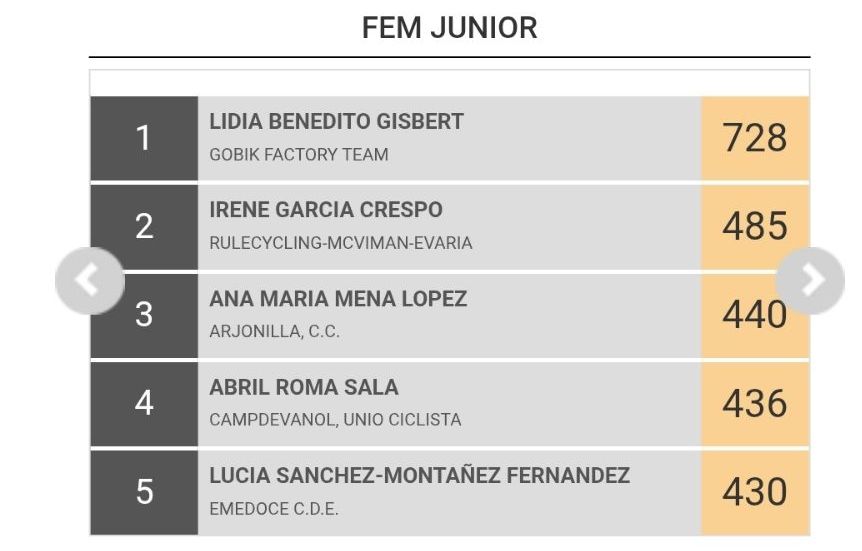
Task: Select Lucia Sanchez-Montañez Fernandez entry
Action: click(x=419, y=476)
